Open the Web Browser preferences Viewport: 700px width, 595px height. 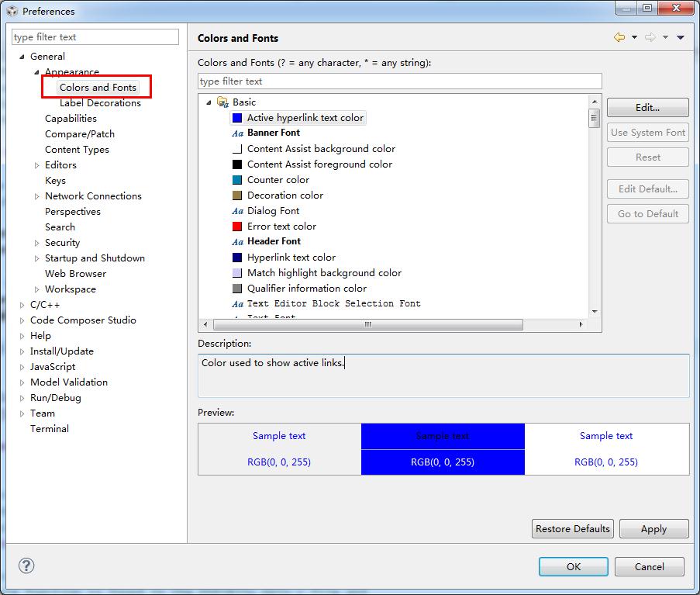[x=75, y=274]
